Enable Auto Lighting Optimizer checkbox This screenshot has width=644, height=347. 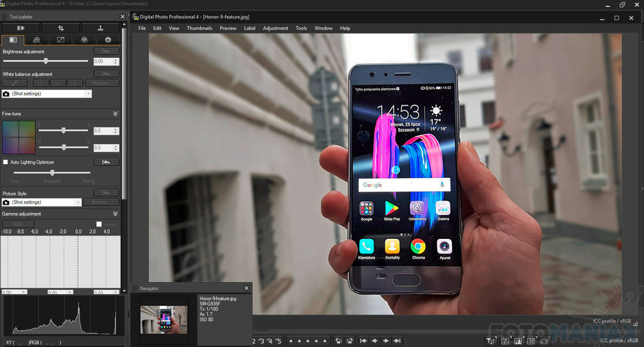point(5,162)
